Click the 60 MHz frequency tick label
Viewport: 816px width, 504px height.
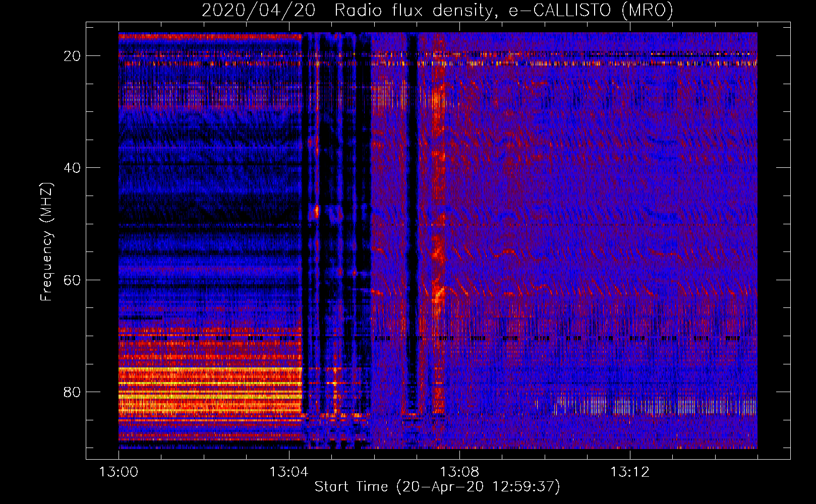[x=72, y=280]
